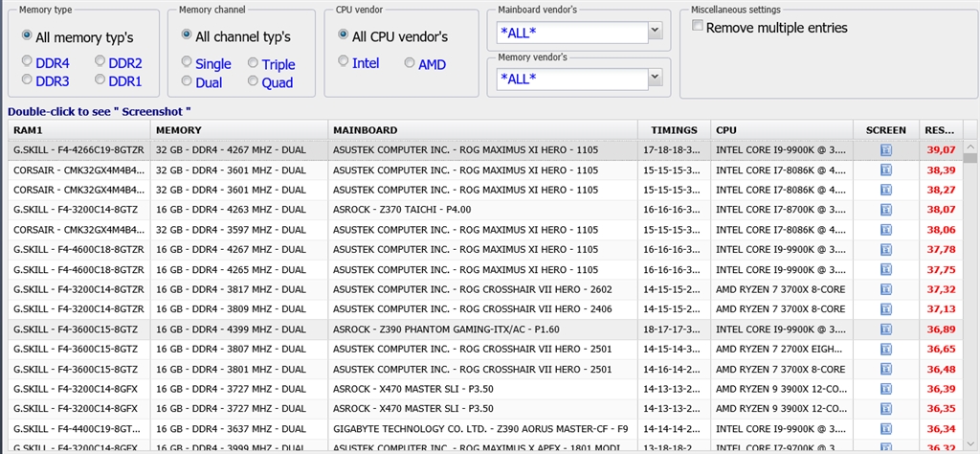Image resolution: width=980 pixels, height=454 pixels.
Task: Choose Quad memory channel
Action: 253,80
